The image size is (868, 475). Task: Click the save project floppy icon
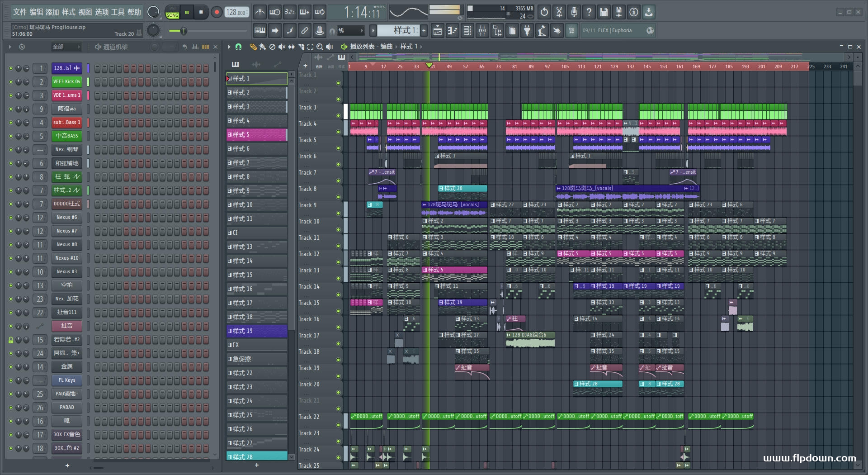tap(604, 12)
